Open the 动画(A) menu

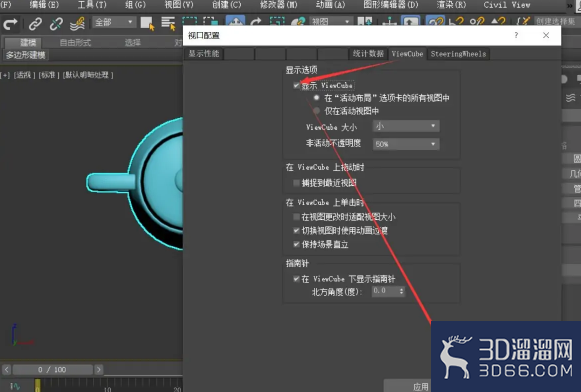tap(330, 5)
